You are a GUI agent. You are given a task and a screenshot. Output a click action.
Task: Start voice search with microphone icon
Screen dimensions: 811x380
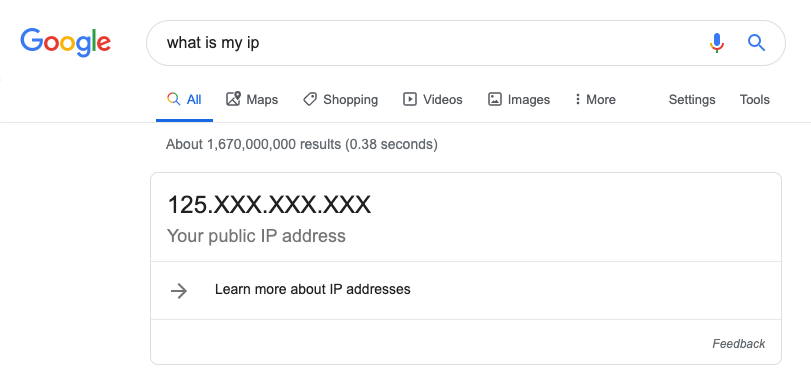point(716,43)
